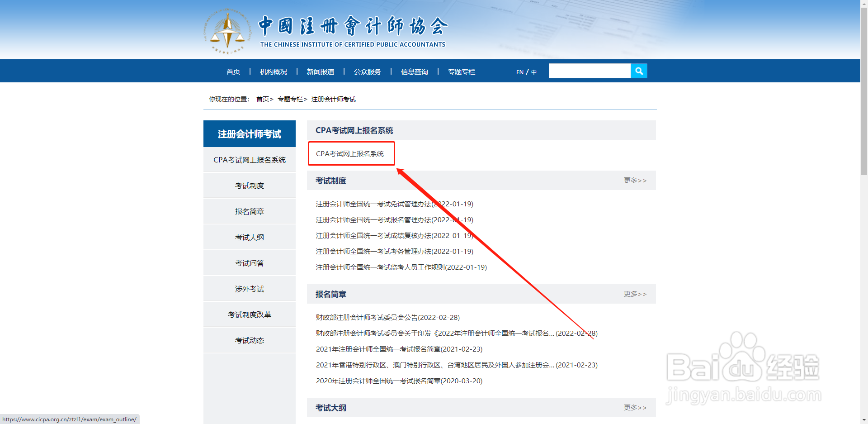Image resolution: width=868 pixels, height=424 pixels.
Task: Click the 考试制度 section heading
Action: [331, 181]
